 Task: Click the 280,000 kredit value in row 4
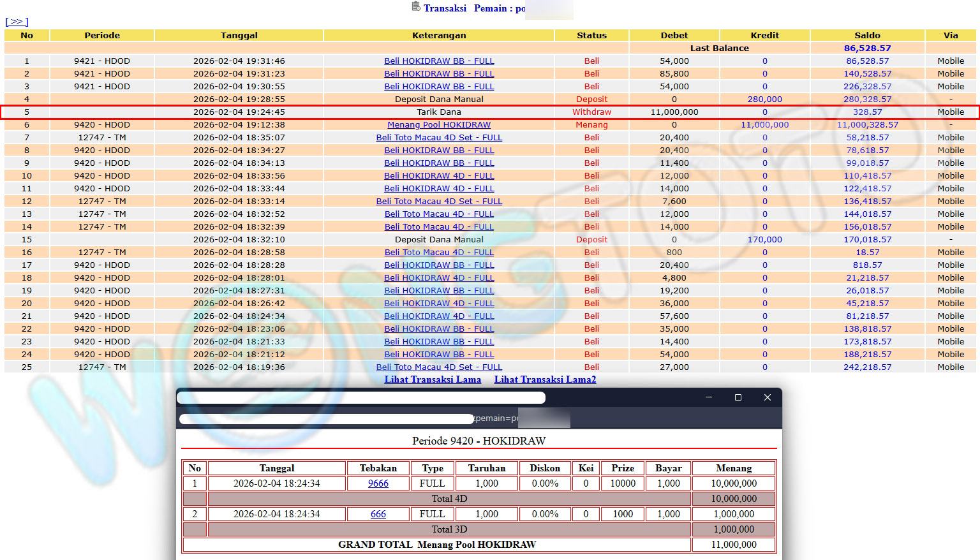click(x=764, y=99)
